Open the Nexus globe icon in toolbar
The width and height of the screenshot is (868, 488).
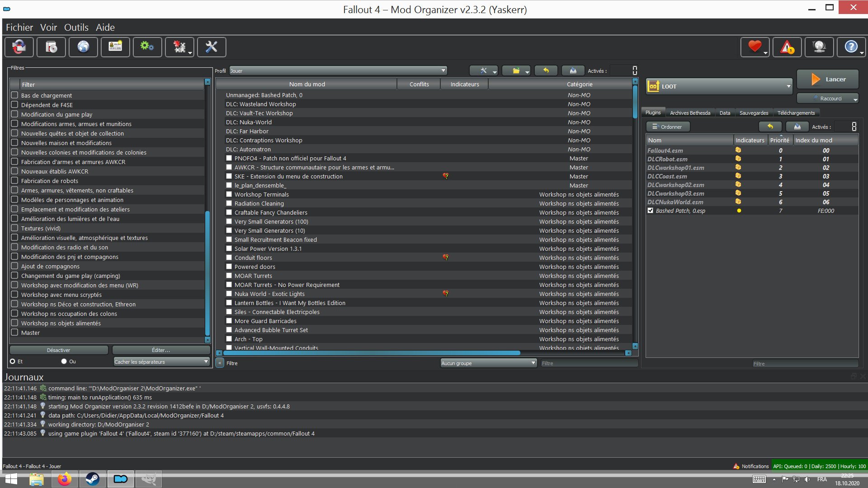83,47
